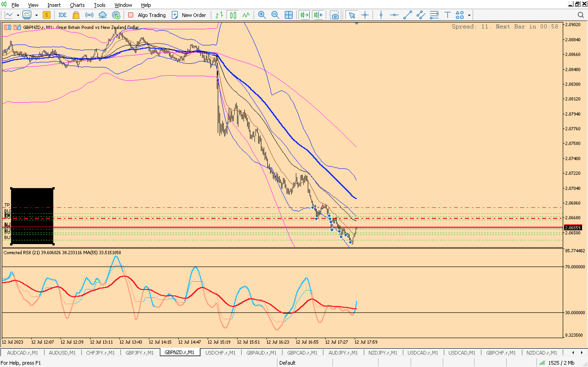Screen dimensions: 588x367
Task: Select the Crosshair tool
Action: click(x=365, y=15)
